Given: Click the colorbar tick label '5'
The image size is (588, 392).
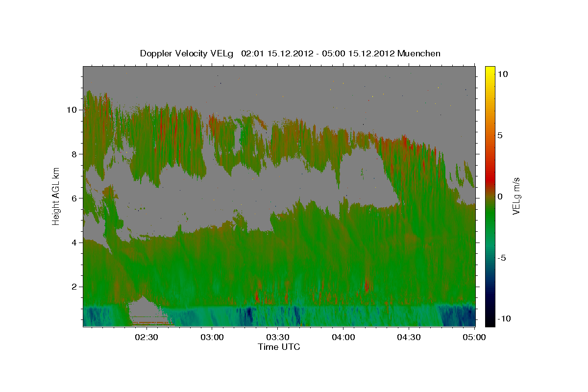Looking at the screenshot, I should (500, 135).
